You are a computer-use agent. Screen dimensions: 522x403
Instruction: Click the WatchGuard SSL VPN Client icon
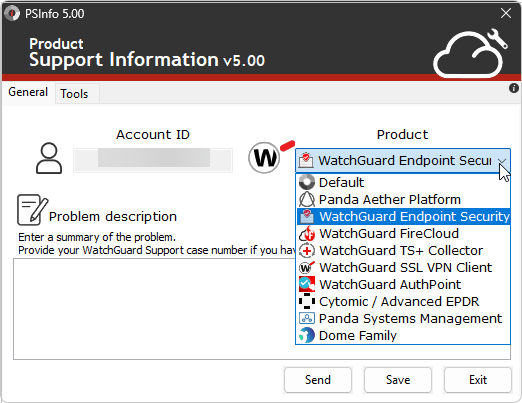click(307, 267)
